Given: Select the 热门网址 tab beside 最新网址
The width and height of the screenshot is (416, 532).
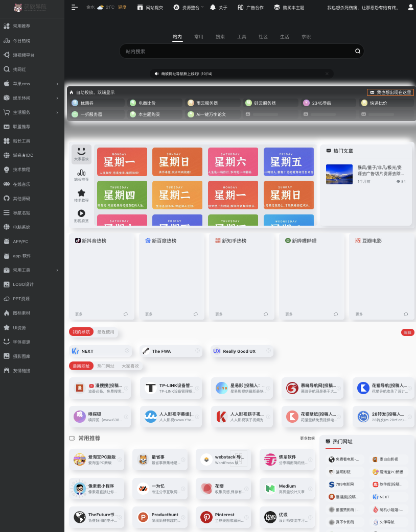Looking at the screenshot, I should click(106, 366).
